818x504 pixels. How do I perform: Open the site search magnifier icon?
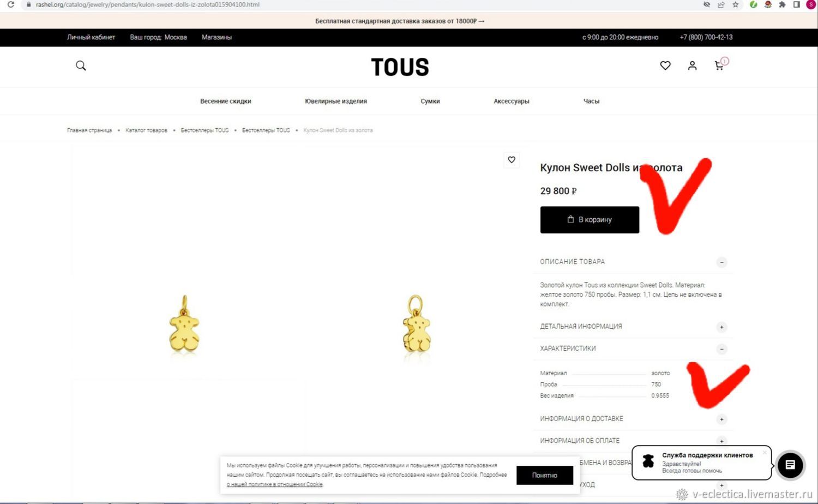(81, 66)
